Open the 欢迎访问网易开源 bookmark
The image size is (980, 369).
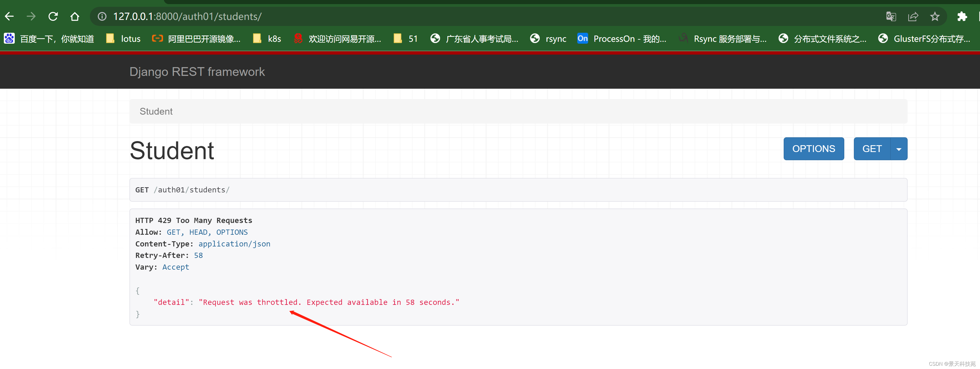pos(337,38)
